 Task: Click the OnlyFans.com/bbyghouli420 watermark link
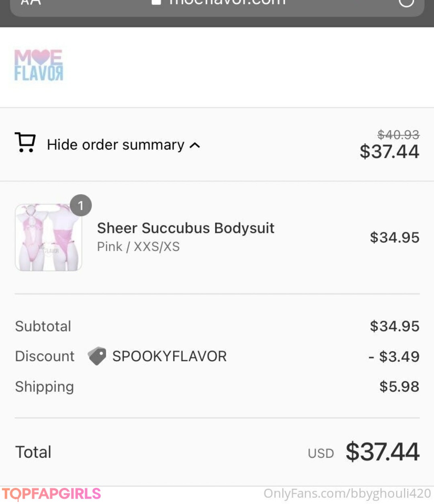347,494
